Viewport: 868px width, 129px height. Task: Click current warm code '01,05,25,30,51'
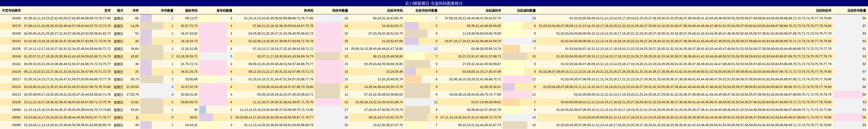pos(491,87)
